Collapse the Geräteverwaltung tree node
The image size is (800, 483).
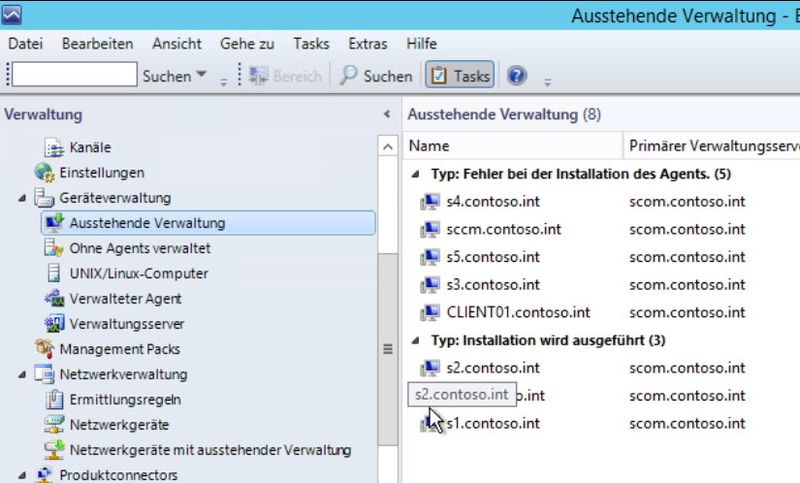[x=22, y=198]
